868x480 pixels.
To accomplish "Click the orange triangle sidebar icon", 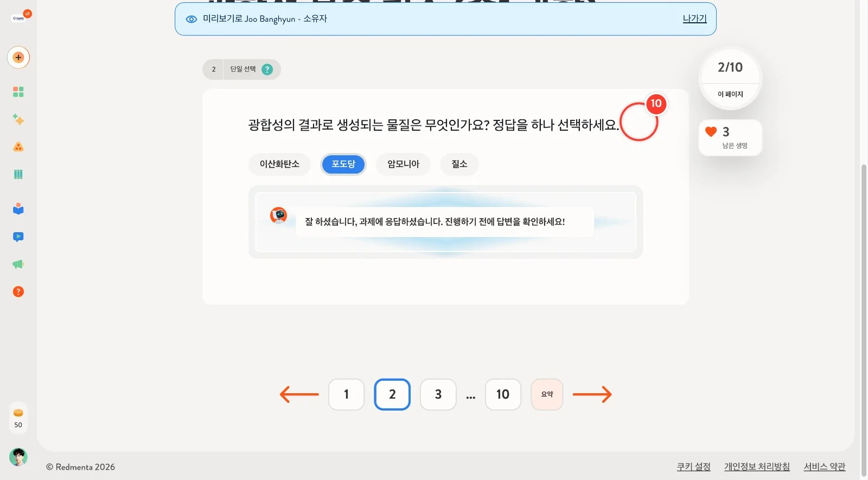I will point(18,147).
